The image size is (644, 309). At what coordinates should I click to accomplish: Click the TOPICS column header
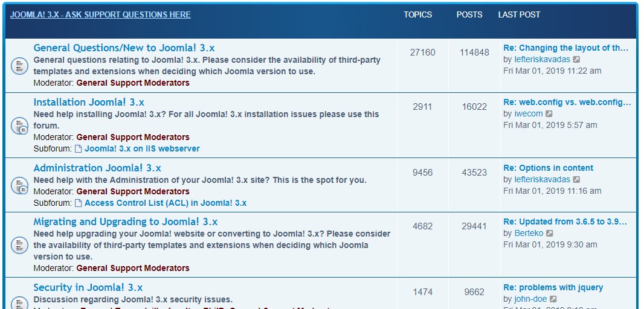pyautogui.click(x=417, y=14)
